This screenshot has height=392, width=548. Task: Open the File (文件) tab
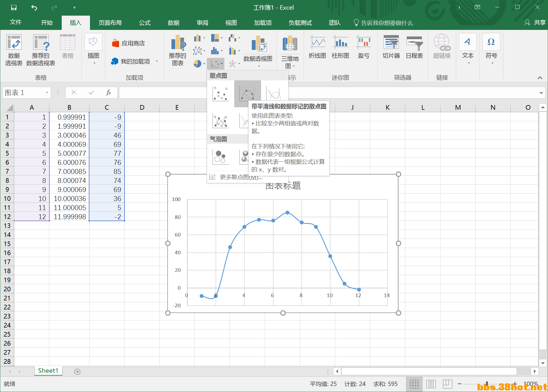[x=16, y=22]
